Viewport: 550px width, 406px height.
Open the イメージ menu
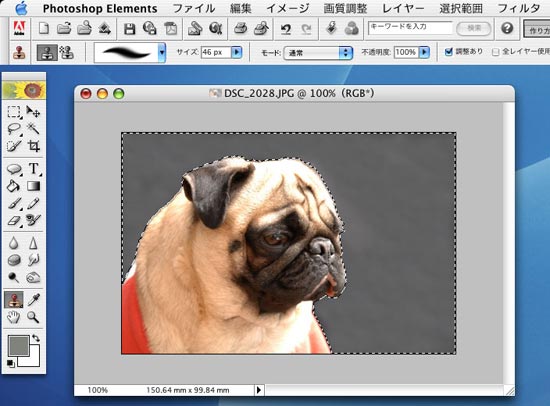click(x=288, y=8)
